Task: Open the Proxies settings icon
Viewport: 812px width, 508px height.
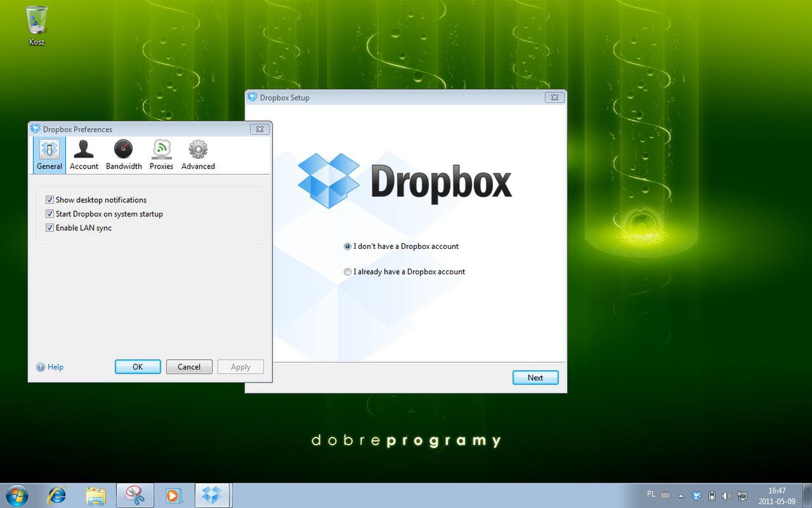Action: tap(160, 154)
